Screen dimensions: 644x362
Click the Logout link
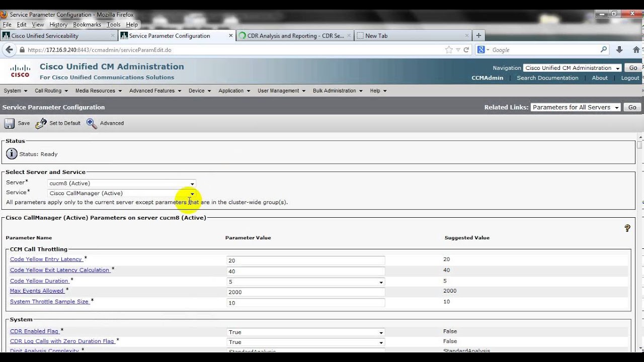point(630,78)
